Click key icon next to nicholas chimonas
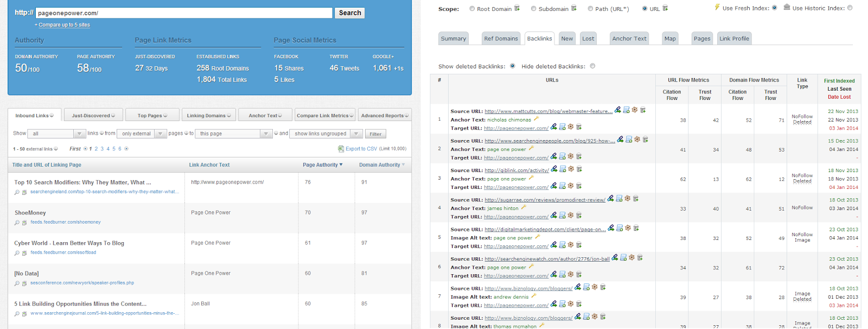Image resolution: width=868 pixels, height=329 pixels. [x=537, y=119]
